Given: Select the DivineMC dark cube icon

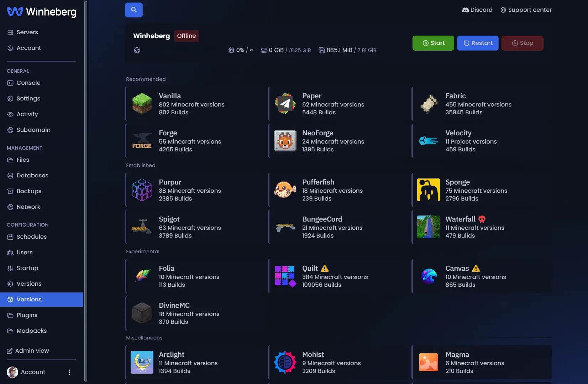Looking at the screenshot, I should click(x=142, y=313).
